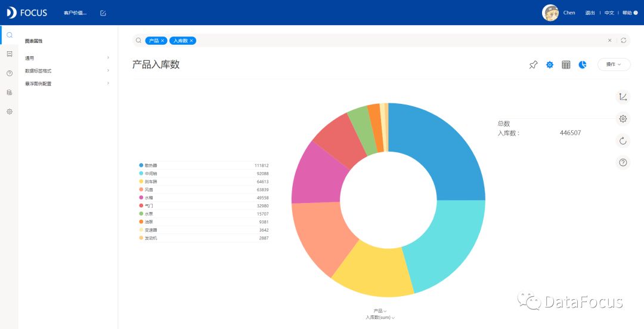Open chart properties blue gear icon

tap(550, 64)
